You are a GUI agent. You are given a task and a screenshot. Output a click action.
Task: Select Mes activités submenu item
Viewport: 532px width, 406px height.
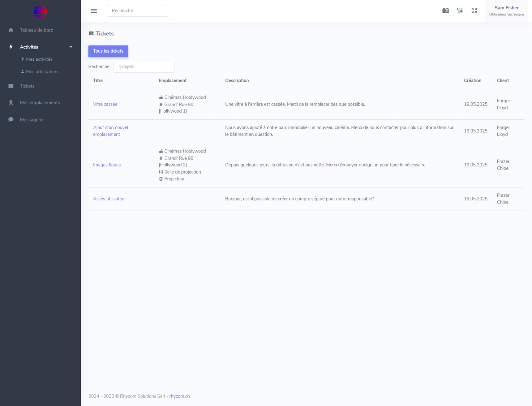pos(39,59)
